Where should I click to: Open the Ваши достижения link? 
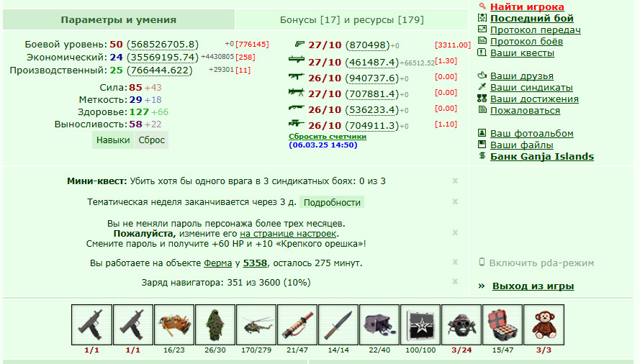pos(534,99)
